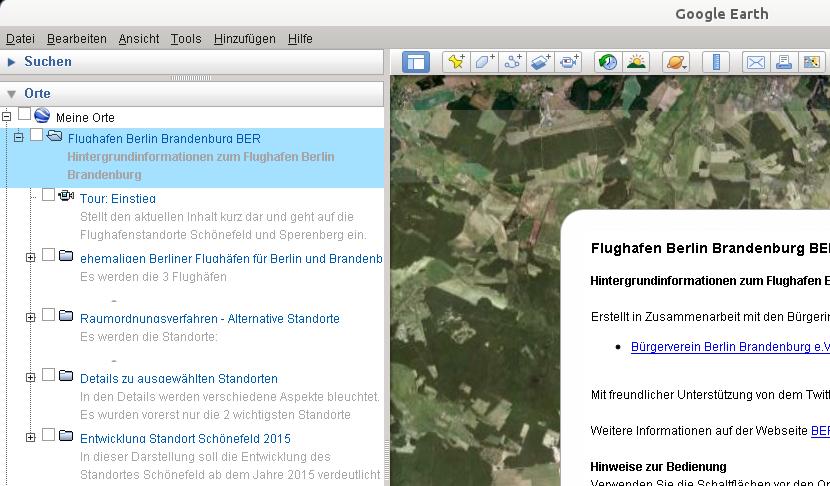Show sunlight across the landscape
830x486 pixels.
(x=636, y=62)
